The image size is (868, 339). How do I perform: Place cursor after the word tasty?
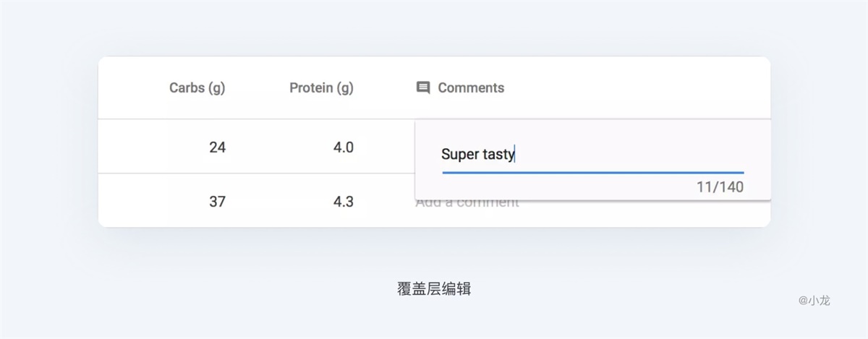(x=514, y=154)
